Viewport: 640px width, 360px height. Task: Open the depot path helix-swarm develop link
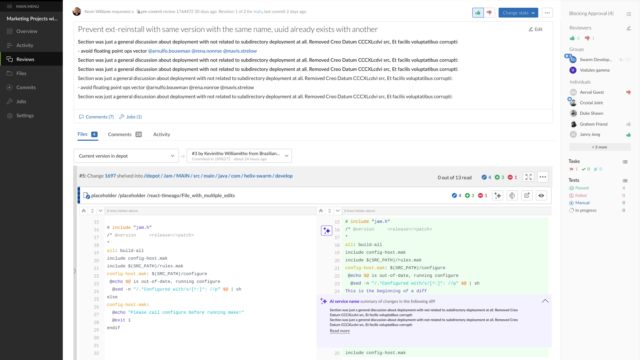218,176
